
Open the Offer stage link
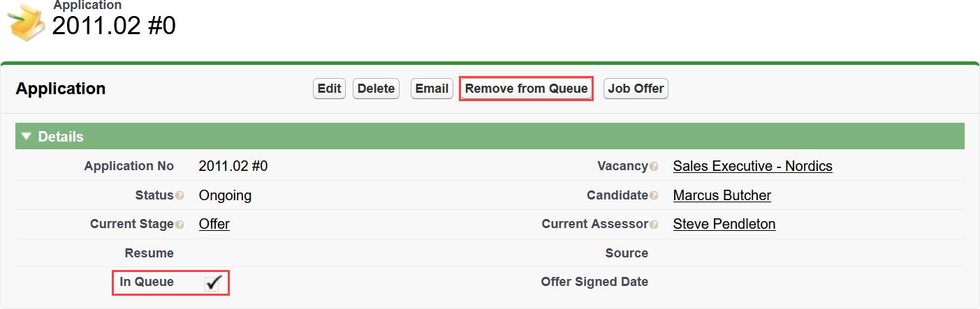214,224
